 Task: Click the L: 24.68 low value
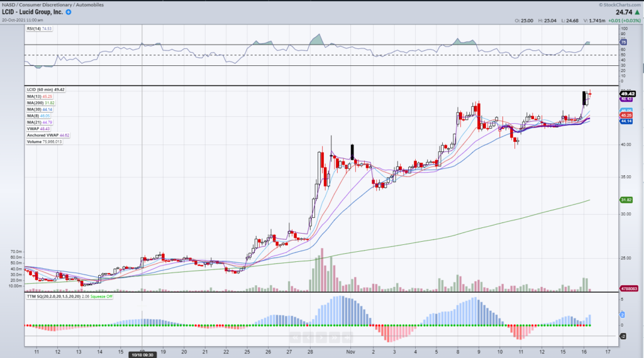570,21
